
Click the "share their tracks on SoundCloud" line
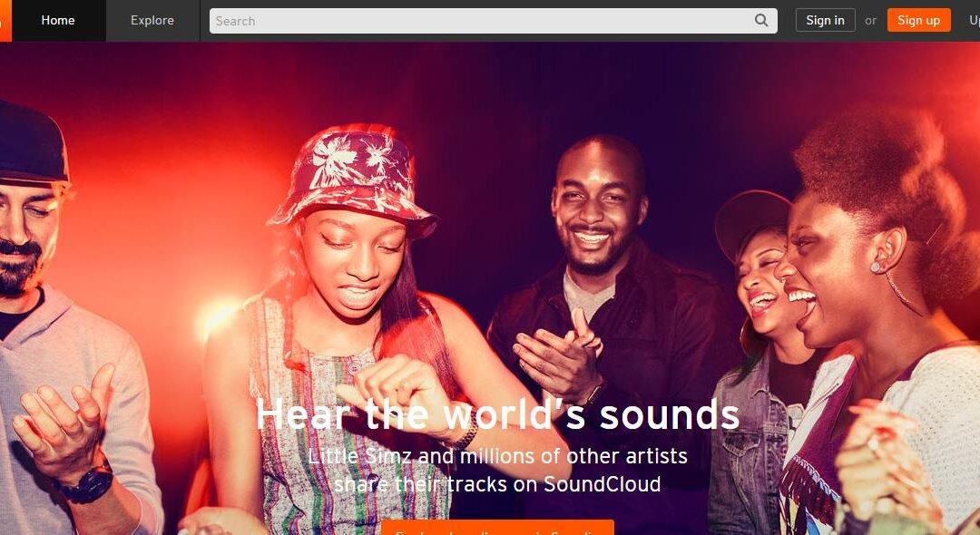[497, 484]
